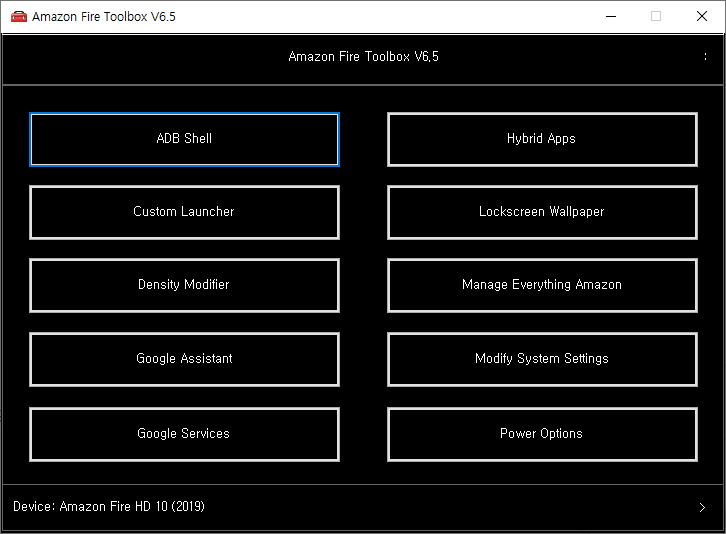Select the Google Assistant option
Viewport: 726px width, 534px height.
click(x=184, y=359)
